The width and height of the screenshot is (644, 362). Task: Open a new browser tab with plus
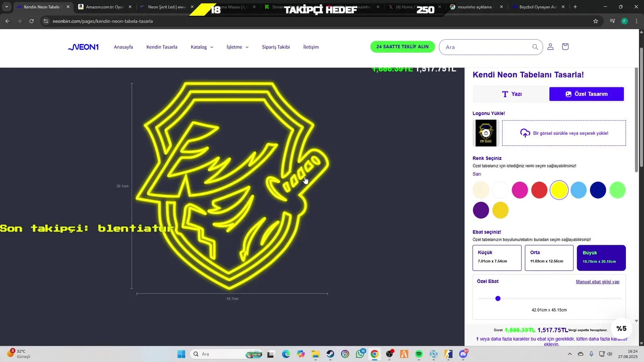pos(575,7)
